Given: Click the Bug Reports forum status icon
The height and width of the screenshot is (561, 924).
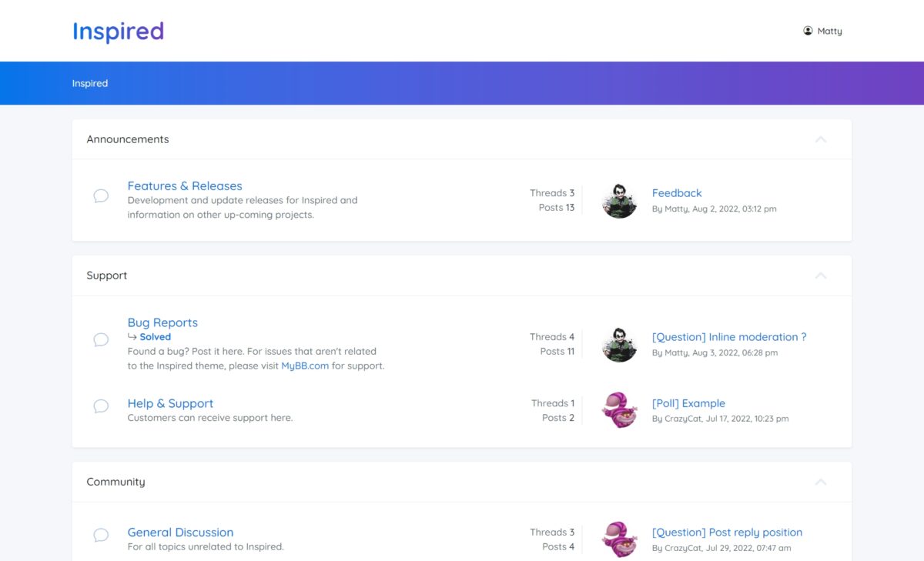Looking at the screenshot, I should (x=101, y=339).
